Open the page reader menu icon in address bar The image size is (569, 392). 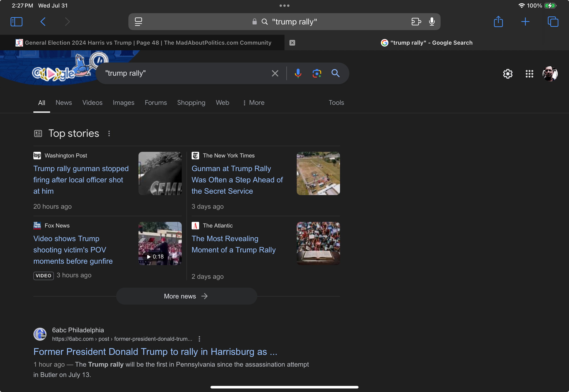(x=138, y=22)
